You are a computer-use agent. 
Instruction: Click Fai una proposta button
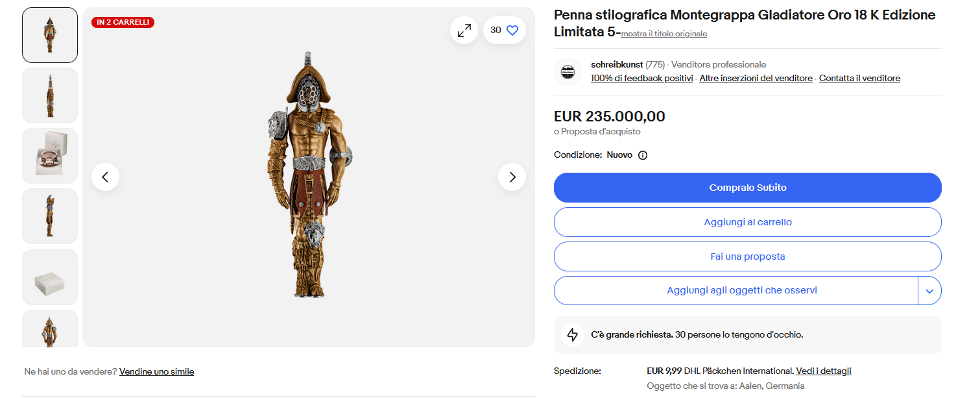[747, 256]
